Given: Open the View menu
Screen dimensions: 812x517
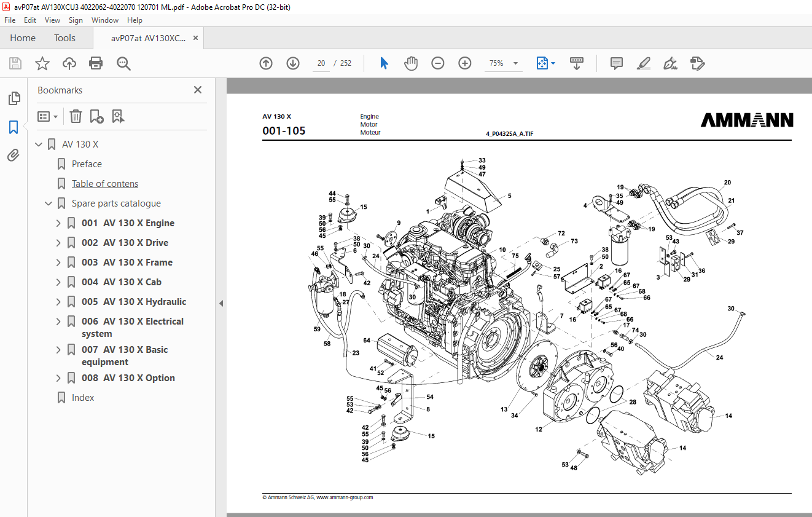Looking at the screenshot, I should tap(52, 20).
